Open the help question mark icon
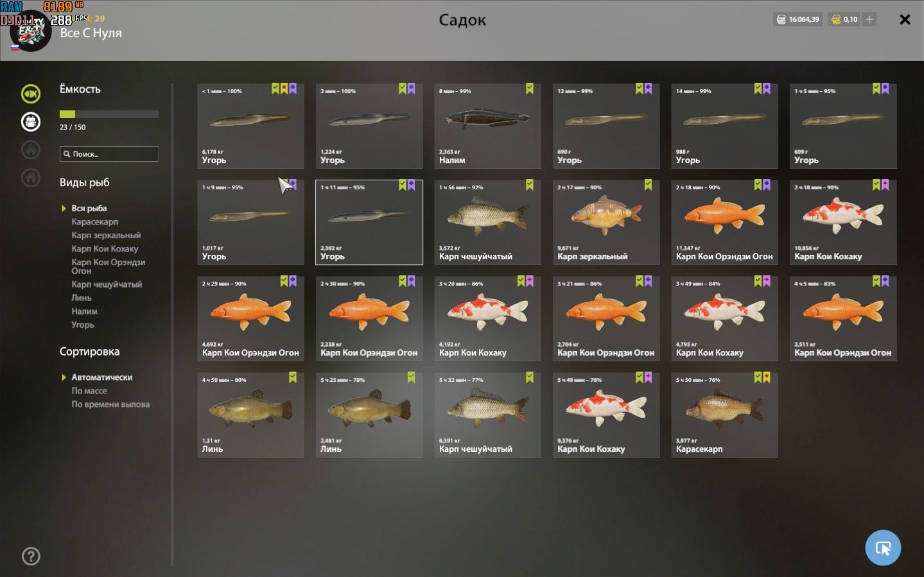 (31, 556)
